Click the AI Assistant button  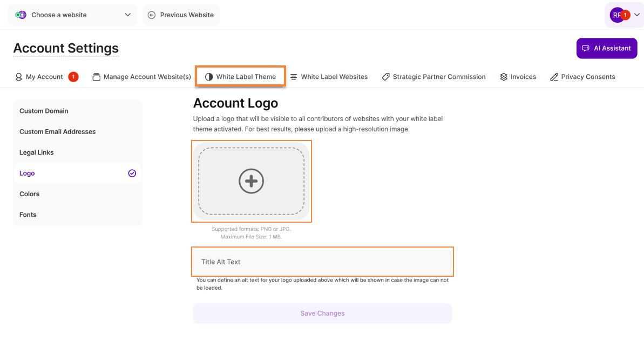[x=607, y=48]
